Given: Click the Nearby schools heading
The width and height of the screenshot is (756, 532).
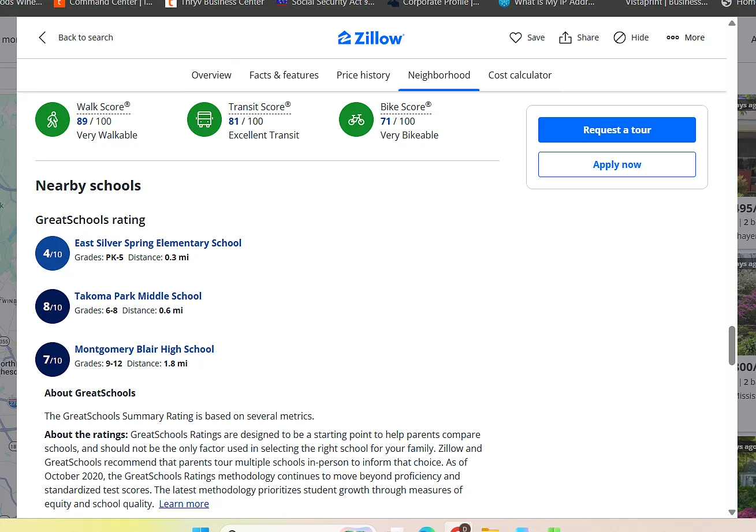Looking at the screenshot, I should 88,185.
